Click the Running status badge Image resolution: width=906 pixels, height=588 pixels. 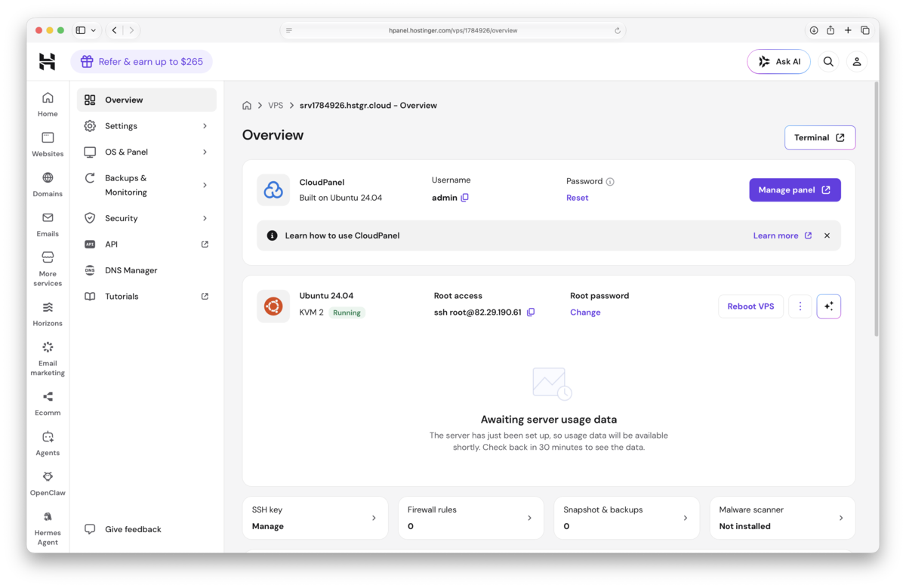[x=347, y=312]
